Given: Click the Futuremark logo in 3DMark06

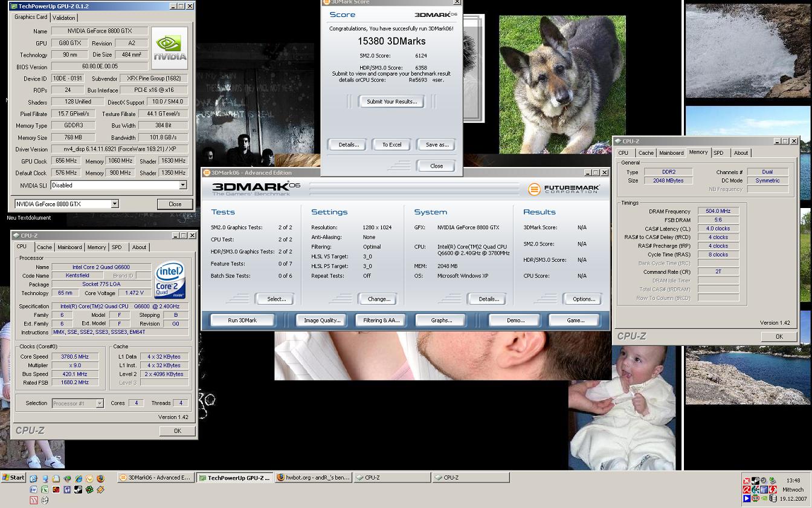Looking at the screenshot, I should tap(564, 189).
